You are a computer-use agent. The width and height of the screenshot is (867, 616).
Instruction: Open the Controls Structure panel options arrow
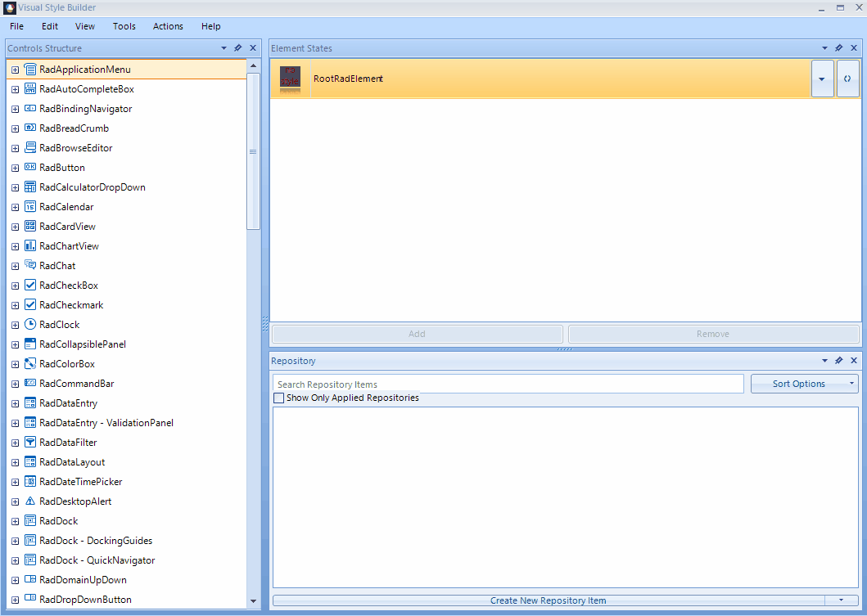coord(224,48)
